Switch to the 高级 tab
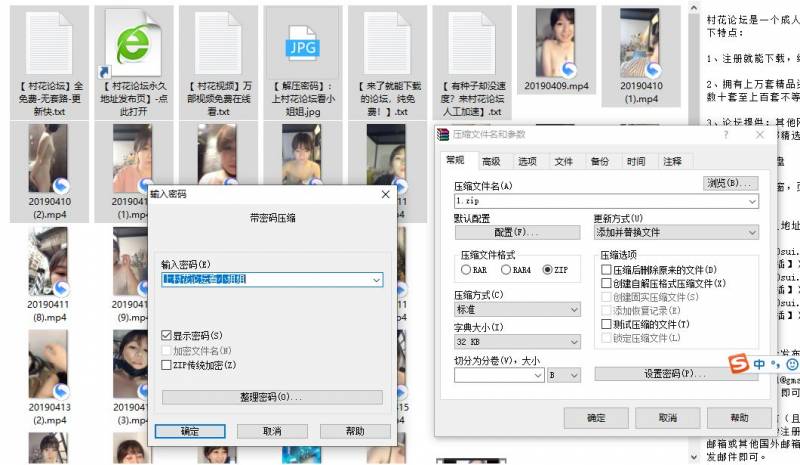Image resolution: width=800 pixels, height=465 pixels. coord(491,160)
